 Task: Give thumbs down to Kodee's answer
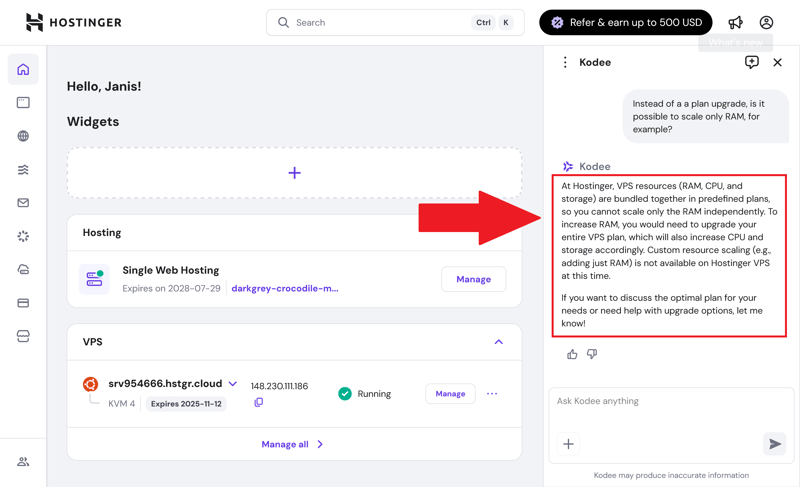point(592,354)
